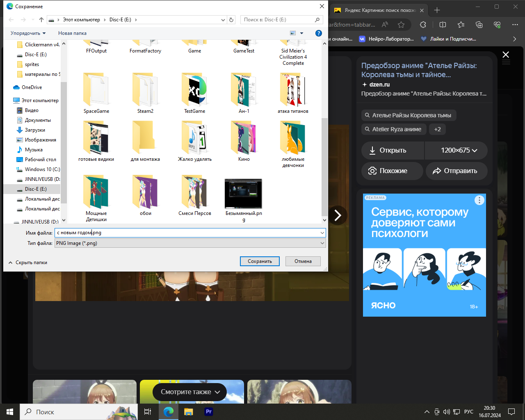Open the ad options three-dot menu
The image size is (525, 420).
tap(479, 200)
